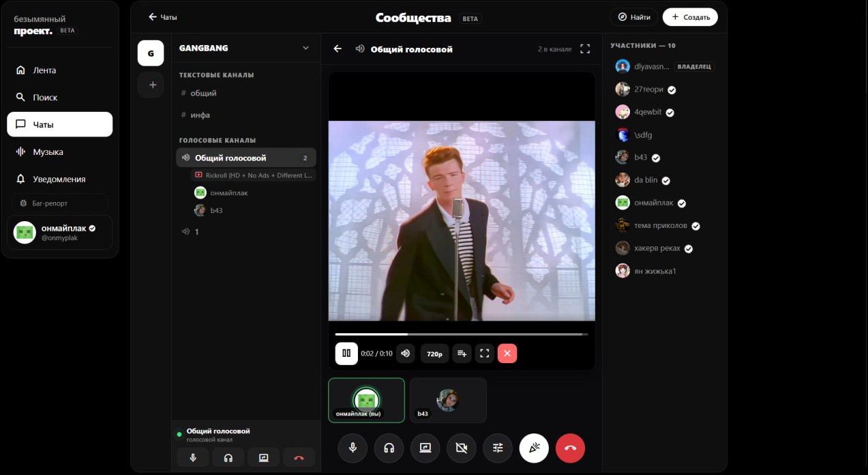The image size is (868, 475).
Task: Open the 720p quality selector
Action: pyautogui.click(x=434, y=354)
